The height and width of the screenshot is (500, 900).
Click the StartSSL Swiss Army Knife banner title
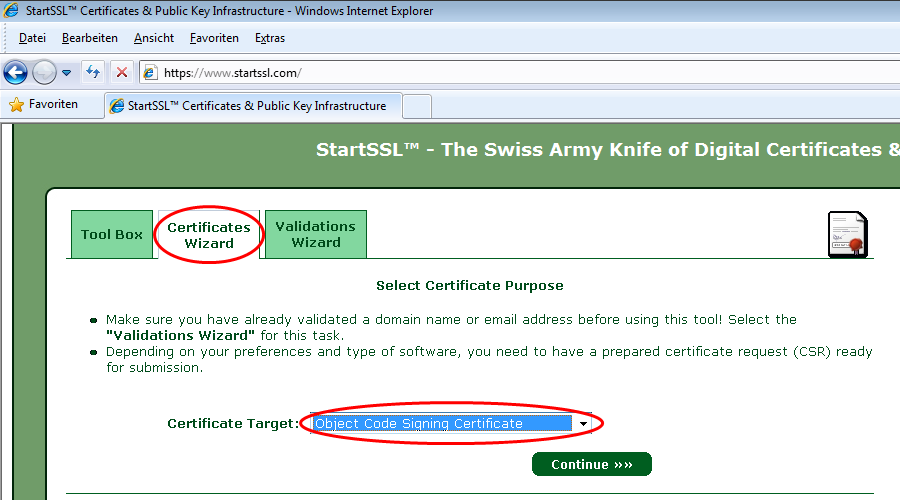608,150
